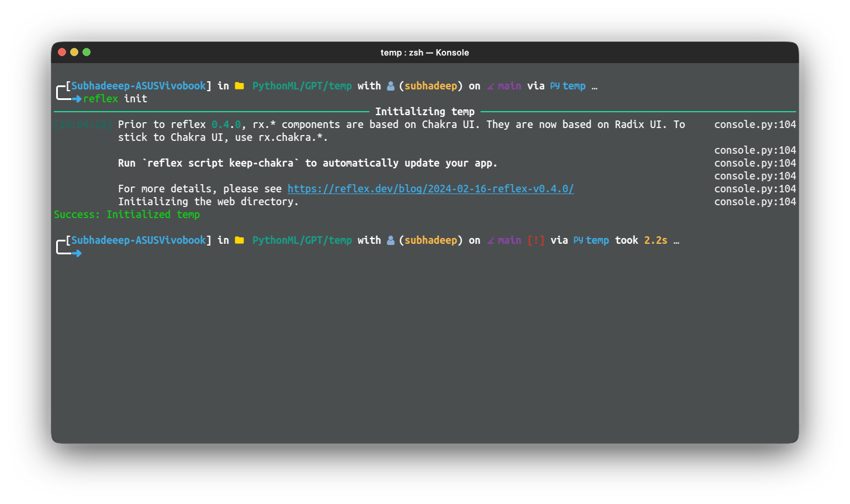Viewport: 850px width, 504px height.
Task: Click the git branch icon in the prompt above "reflex init"
Action: [x=490, y=87]
